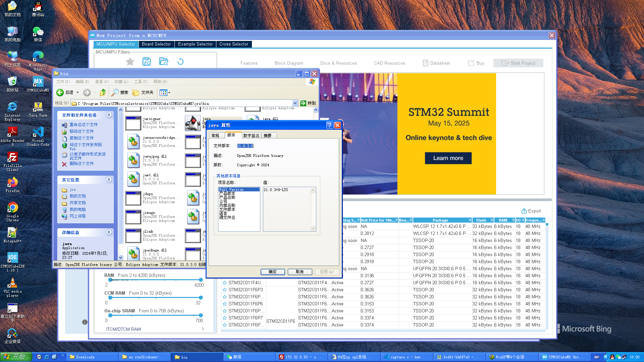644x362 pixels.
Task: Open the FileZilla Client desktop icon
Action: [x=12, y=161]
